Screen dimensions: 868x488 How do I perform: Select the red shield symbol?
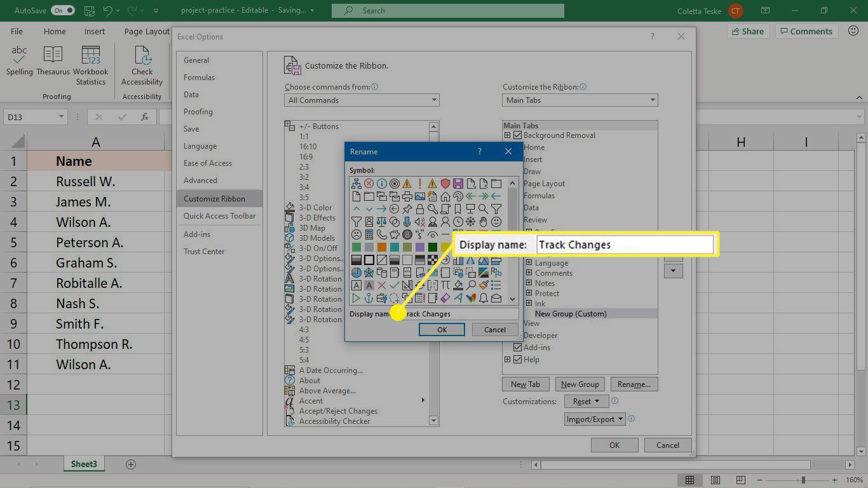(x=445, y=184)
